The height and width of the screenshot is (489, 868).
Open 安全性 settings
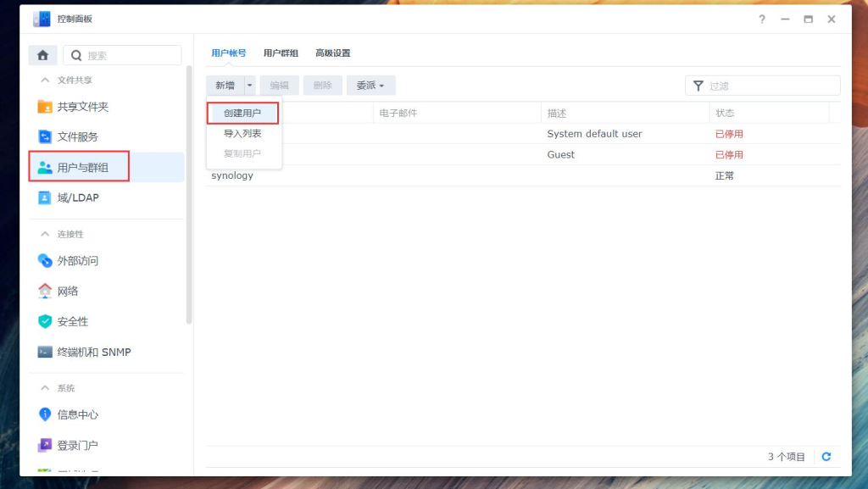click(71, 321)
